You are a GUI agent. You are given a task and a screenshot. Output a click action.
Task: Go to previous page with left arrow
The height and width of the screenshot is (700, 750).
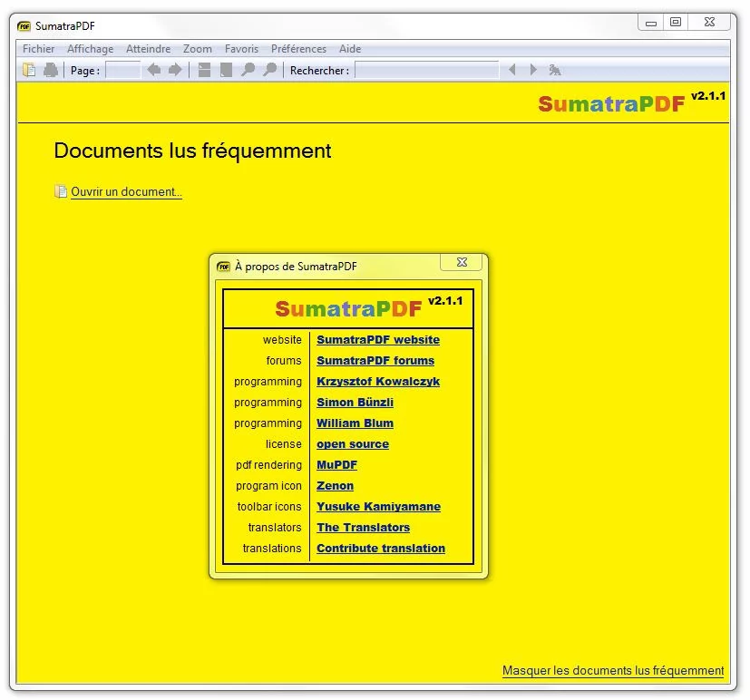point(153,70)
